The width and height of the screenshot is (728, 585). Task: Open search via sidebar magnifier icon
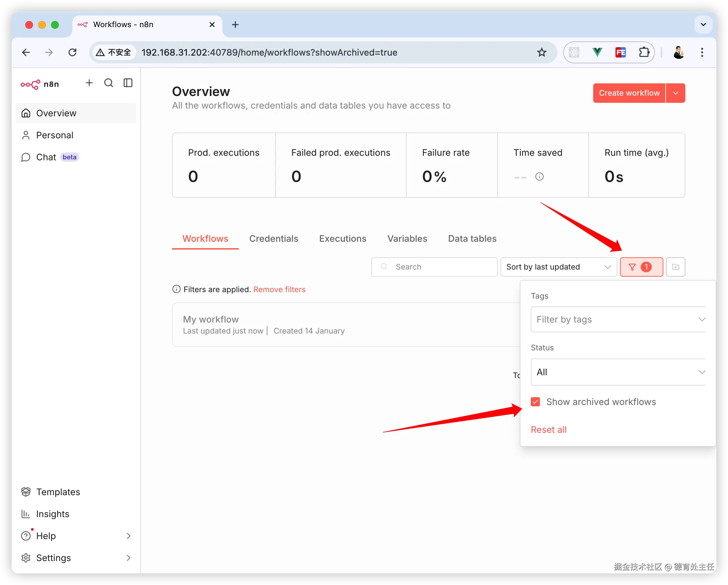click(x=108, y=83)
